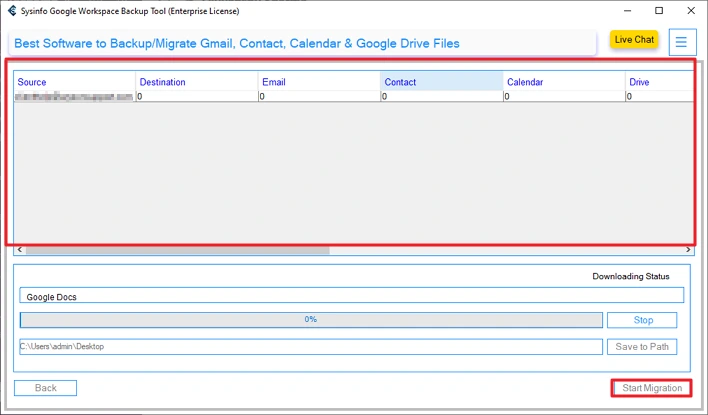Screen dimensions: 708x415
Task: Click the horizontal scrollbar right arrow
Action: (x=688, y=250)
